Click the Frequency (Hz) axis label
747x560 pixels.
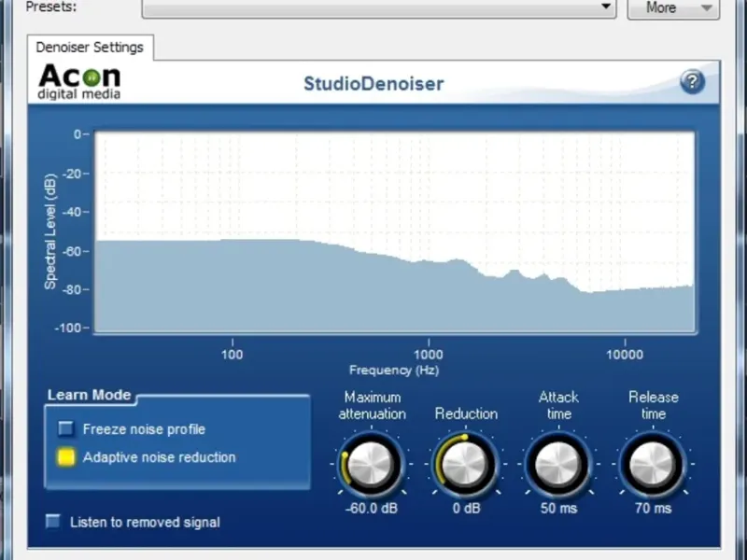[x=394, y=370]
